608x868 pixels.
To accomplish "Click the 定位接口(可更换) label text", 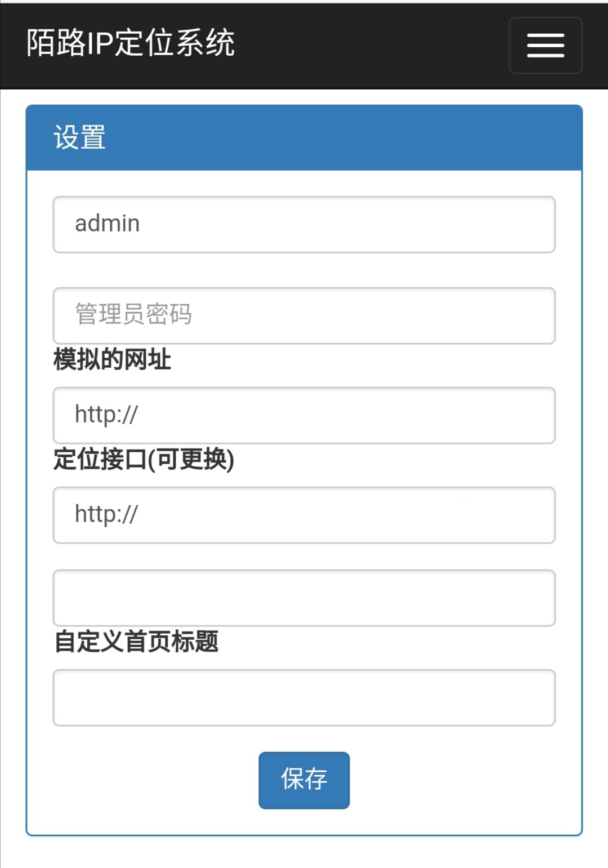I will point(144,460).
